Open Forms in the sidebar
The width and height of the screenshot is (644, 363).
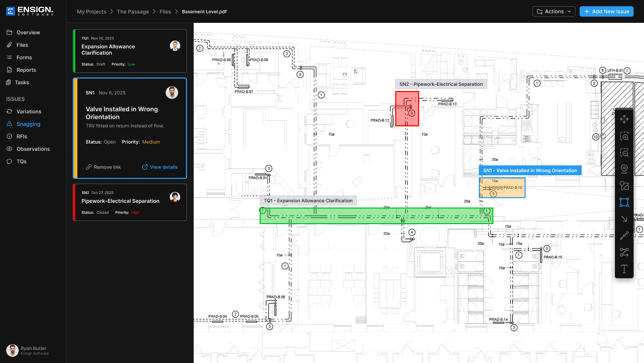(24, 57)
